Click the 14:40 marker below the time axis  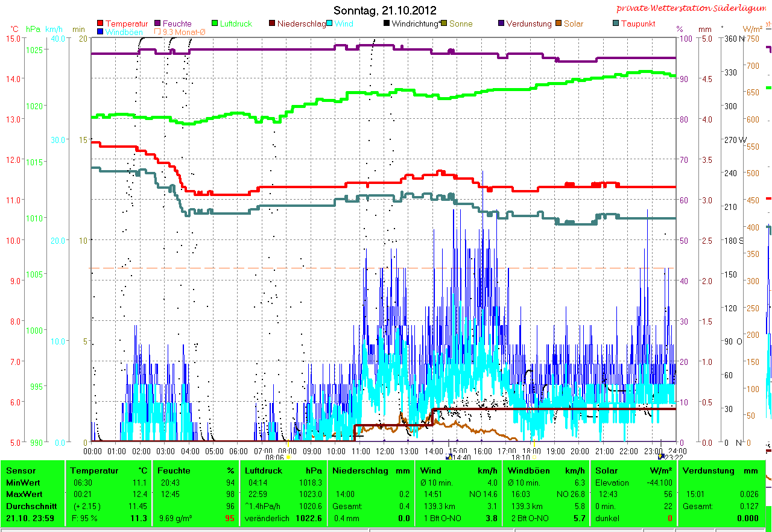[x=460, y=458]
